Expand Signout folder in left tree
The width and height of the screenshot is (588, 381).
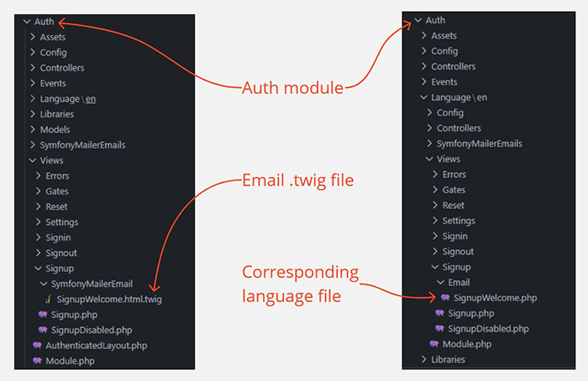click(39, 253)
